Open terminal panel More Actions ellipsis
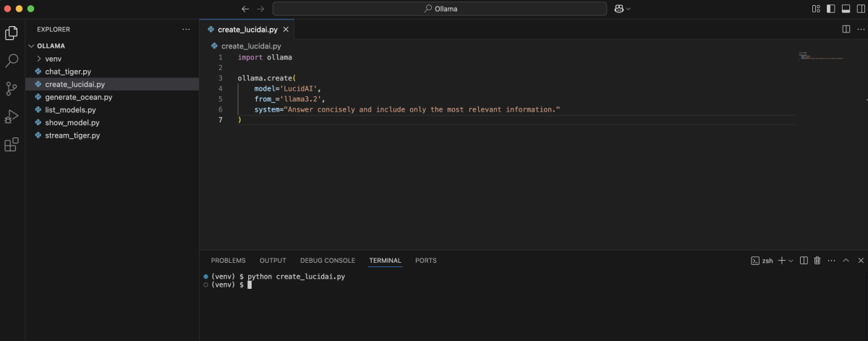This screenshot has height=341, width=868. (x=831, y=261)
